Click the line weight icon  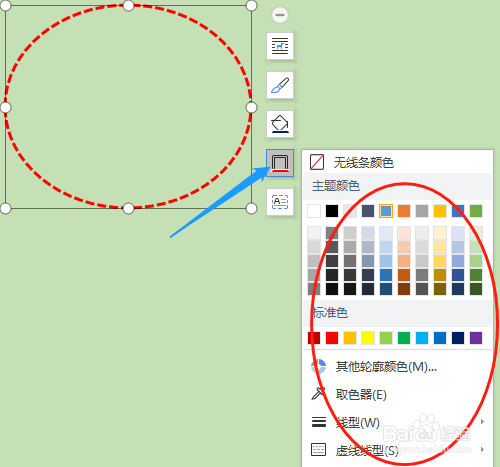click(x=319, y=422)
